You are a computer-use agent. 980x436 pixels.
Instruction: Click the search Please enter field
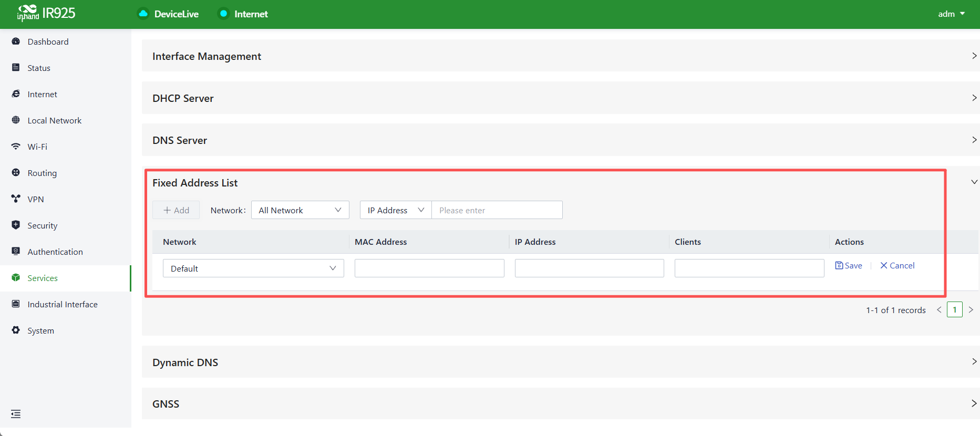point(497,210)
